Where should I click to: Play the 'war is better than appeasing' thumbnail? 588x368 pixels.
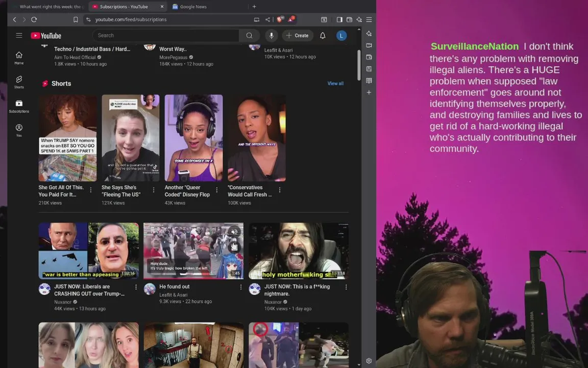(x=88, y=251)
